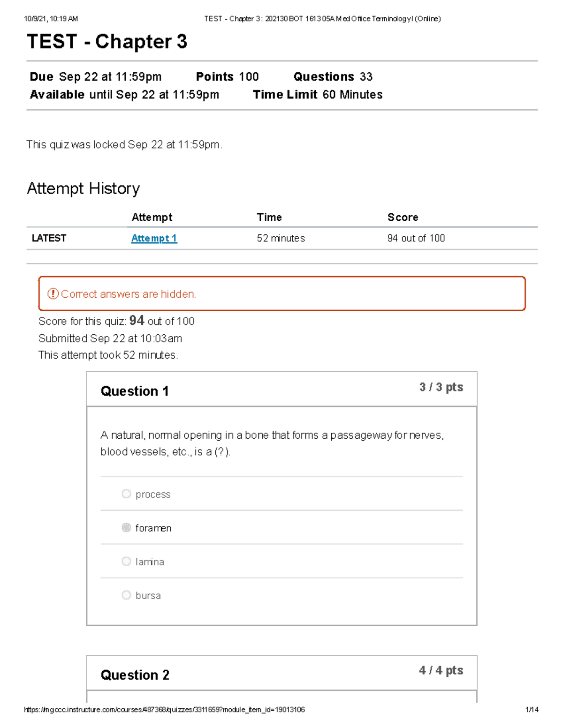
Task: Click the Time column header
Action: [x=269, y=217]
